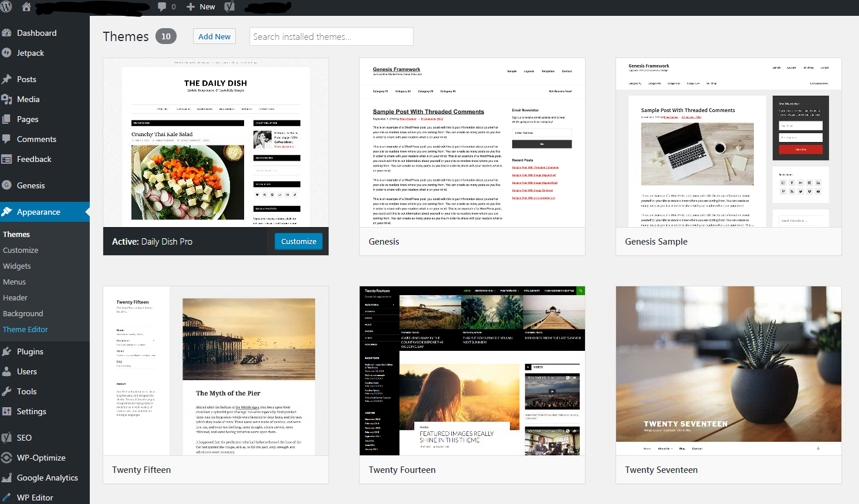Click the Users person icon
Screen dimensions: 859x504
[6, 371]
